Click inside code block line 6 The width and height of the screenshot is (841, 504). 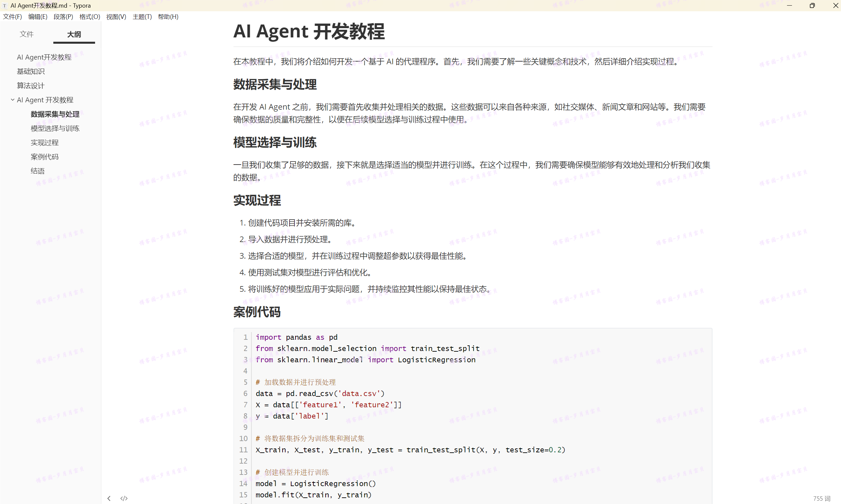click(x=320, y=393)
